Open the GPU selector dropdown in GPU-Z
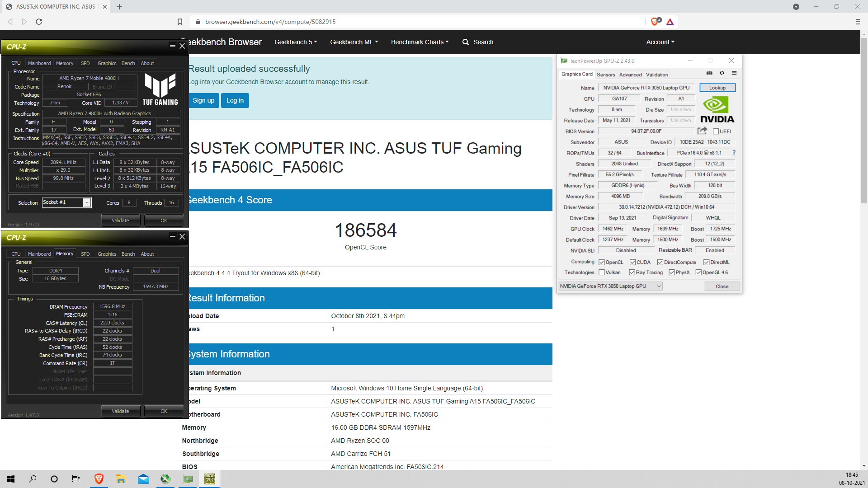This screenshot has width=868, height=488. [611, 286]
